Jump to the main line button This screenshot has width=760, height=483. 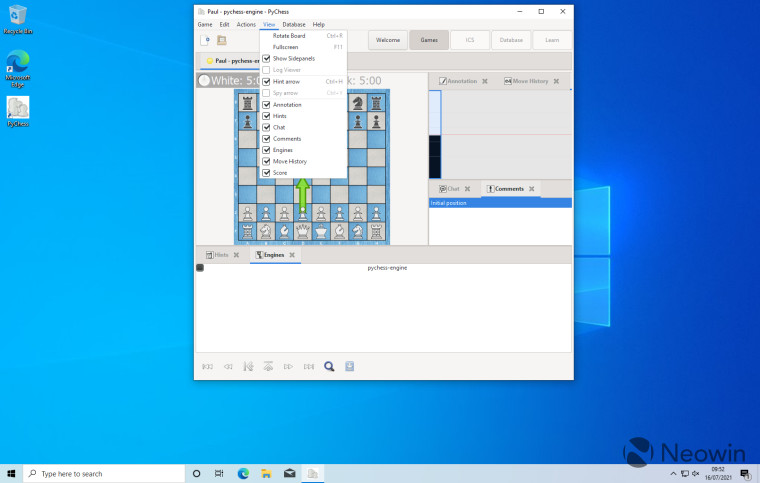point(248,366)
